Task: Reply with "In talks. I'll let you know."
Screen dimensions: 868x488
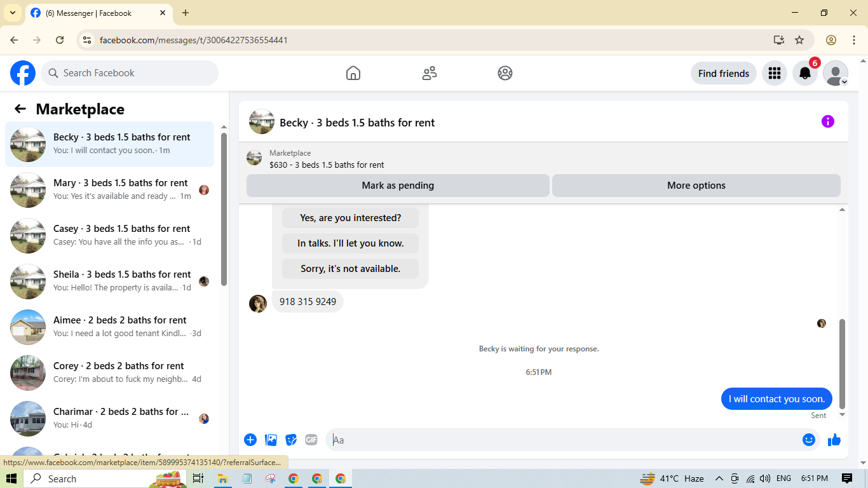Action: [x=350, y=243]
